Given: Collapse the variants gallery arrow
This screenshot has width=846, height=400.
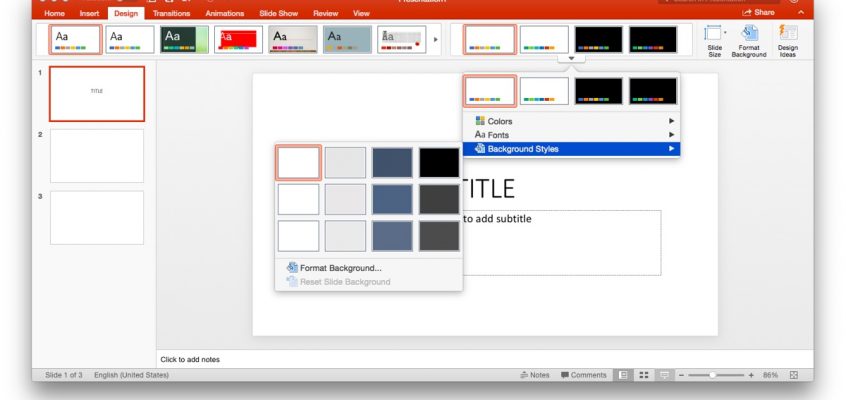Looking at the screenshot, I should pyautogui.click(x=571, y=58).
